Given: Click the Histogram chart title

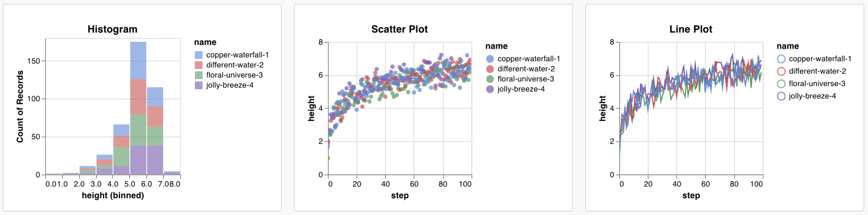Looking at the screenshot, I should (113, 29).
